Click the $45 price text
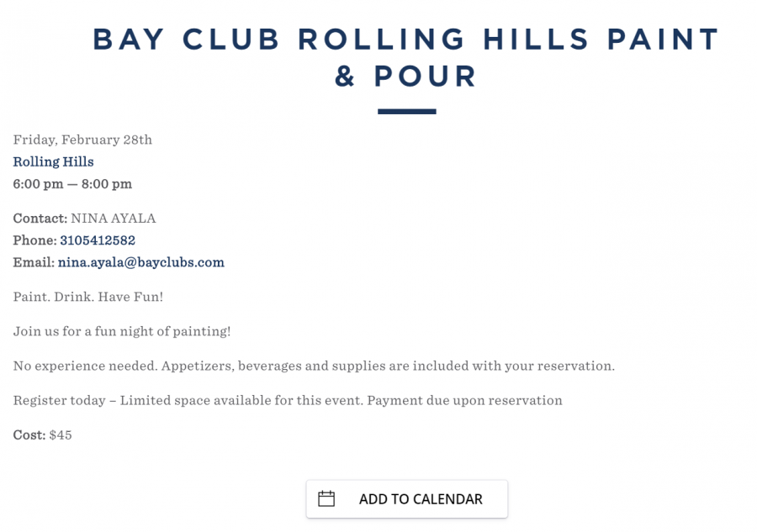 61,435
